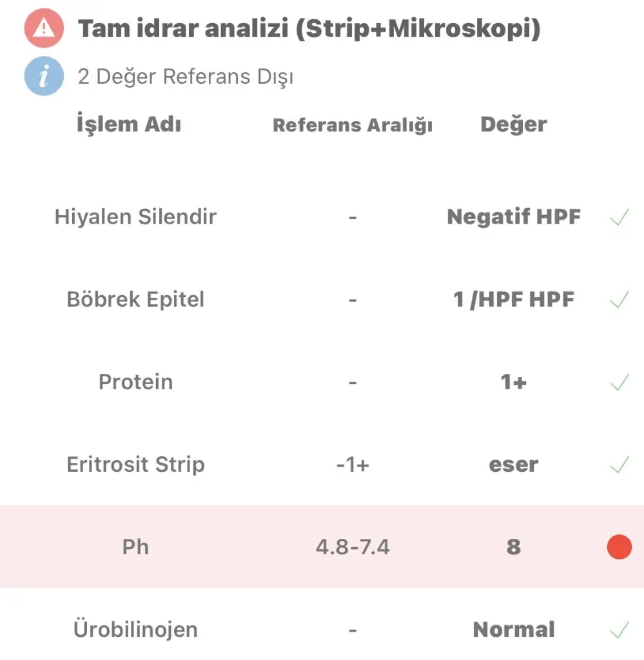The image size is (644, 660).
Task: Click the Referans Aralığı column header
Action: 353,125
